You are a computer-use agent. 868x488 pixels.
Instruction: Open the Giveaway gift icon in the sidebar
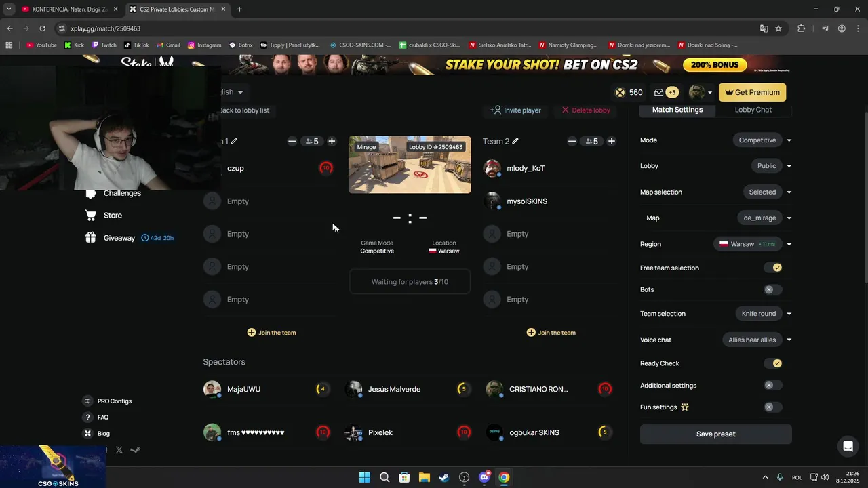coord(90,238)
